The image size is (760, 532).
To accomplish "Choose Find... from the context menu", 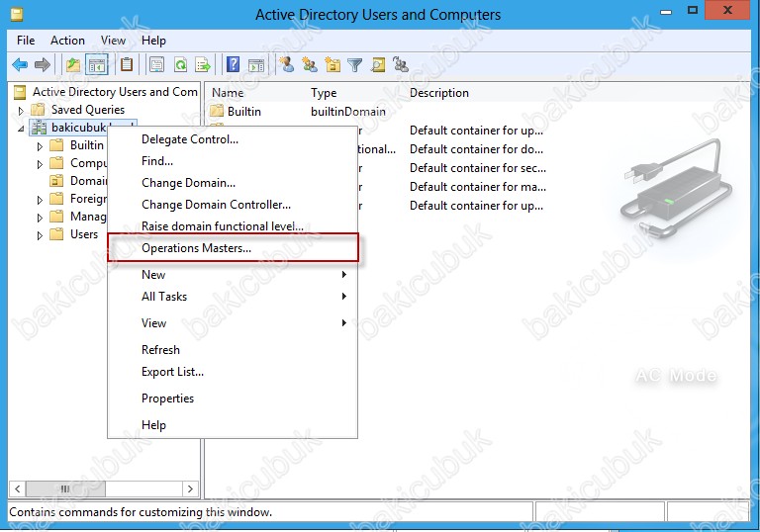I will [x=233, y=161].
